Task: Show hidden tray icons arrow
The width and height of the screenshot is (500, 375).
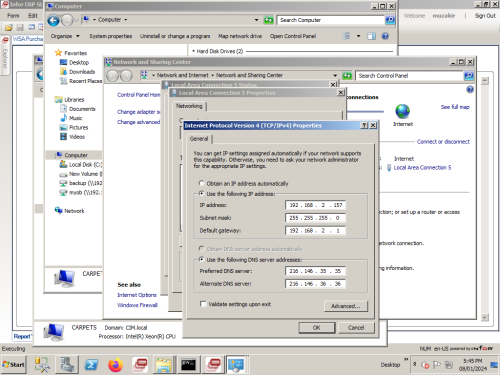Action: (414, 364)
